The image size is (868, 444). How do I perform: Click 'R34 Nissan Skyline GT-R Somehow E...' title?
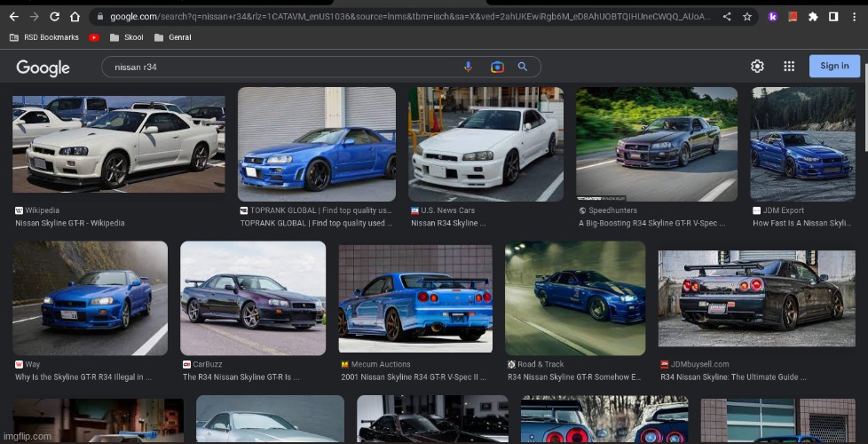point(574,377)
